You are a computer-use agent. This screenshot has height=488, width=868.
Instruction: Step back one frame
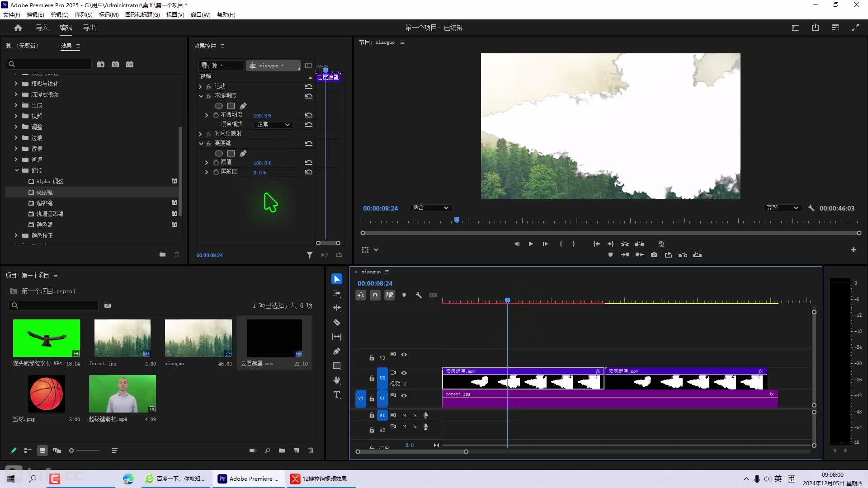coord(517,244)
